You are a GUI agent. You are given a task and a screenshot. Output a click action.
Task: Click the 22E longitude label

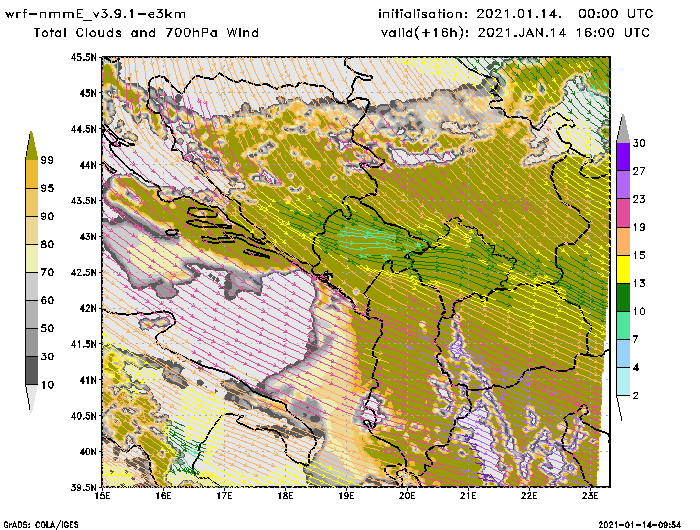coord(529,496)
